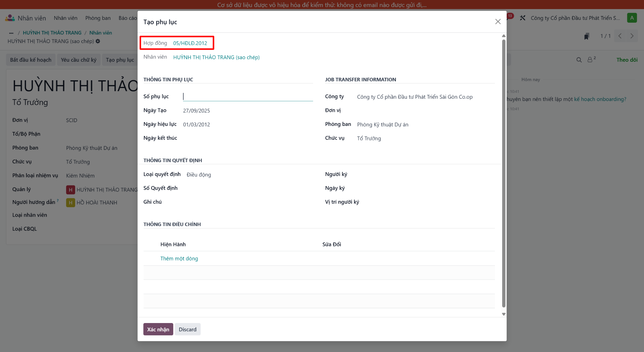
Task: Click avatar of manager HUỲNH THỊ THẢO TRANG
Action: (70, 190)
